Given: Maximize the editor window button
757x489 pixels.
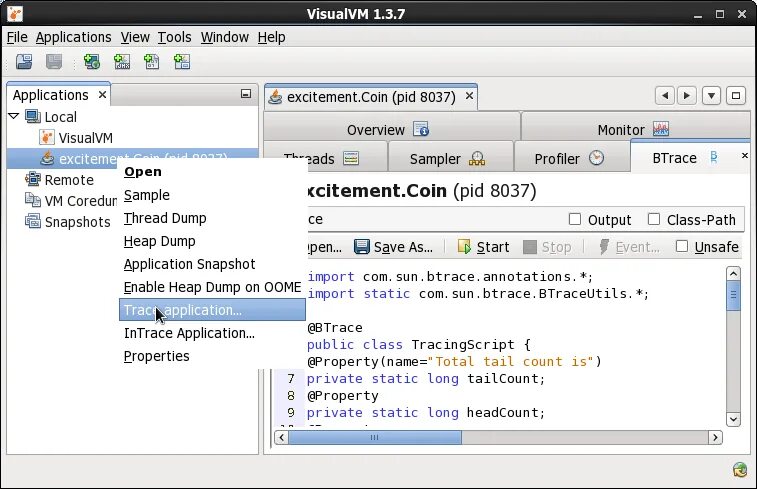Looking at the screenshot, I should (736, 96).
